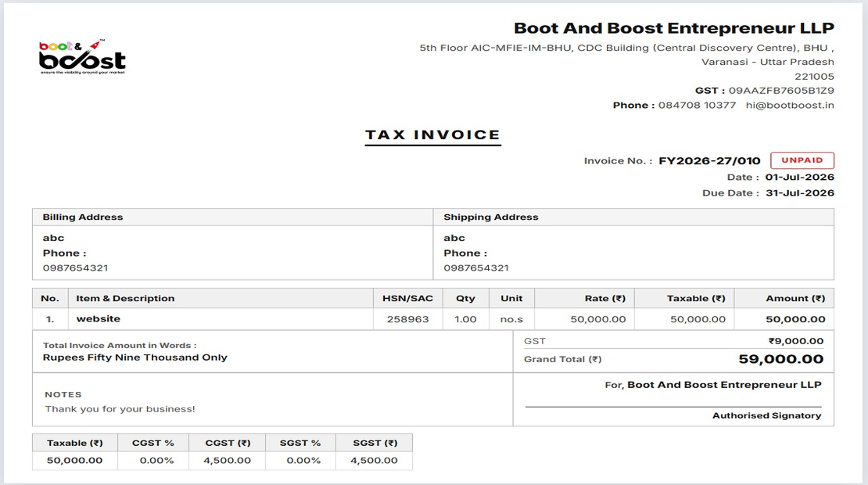Click shipping name abc
The height and width of the screenshot is (485, 868).
[454, 238]
